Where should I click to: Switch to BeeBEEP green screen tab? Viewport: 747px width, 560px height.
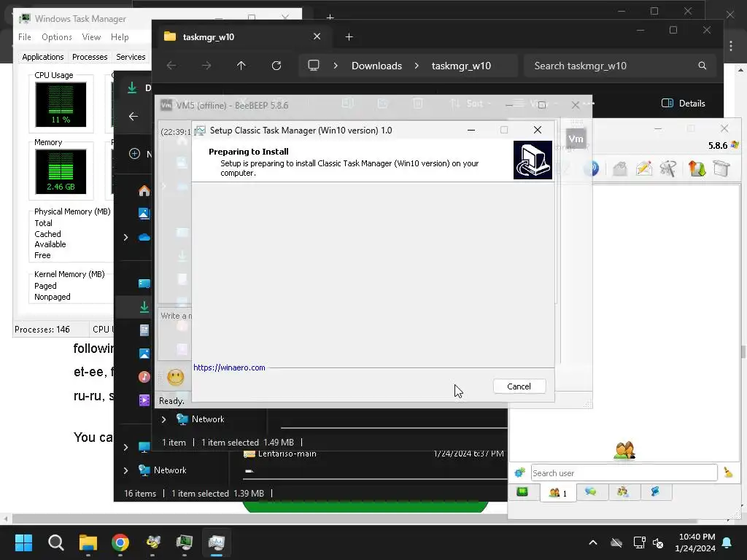click(522, 491)
